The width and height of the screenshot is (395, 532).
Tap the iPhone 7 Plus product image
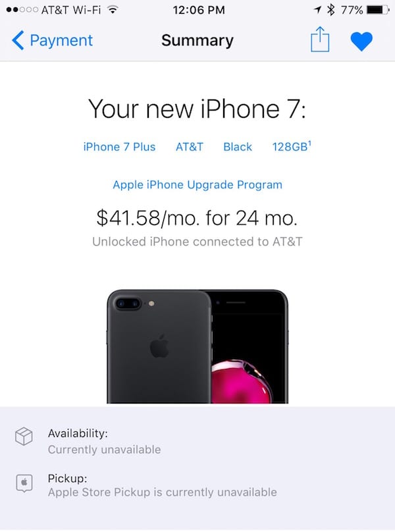point(197,346)
